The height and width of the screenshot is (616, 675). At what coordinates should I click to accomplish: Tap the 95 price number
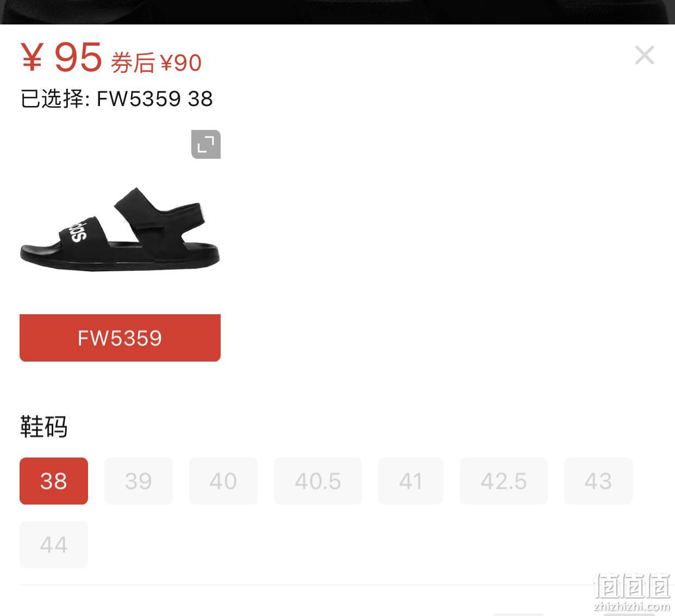click(78, 57)
